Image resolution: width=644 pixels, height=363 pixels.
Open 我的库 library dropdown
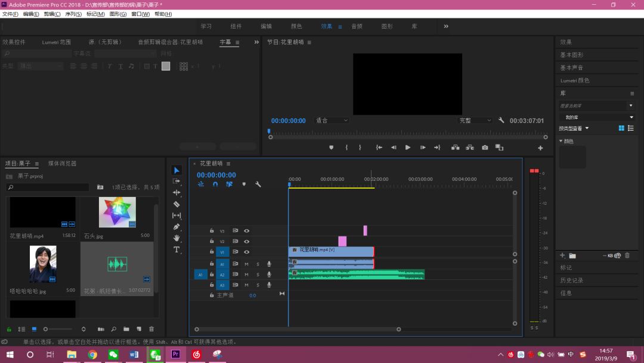click(596, 117)
